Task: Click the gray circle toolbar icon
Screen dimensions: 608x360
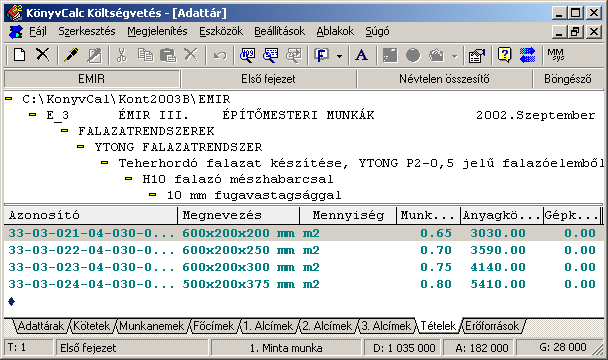Action: [x=413, y=55]
